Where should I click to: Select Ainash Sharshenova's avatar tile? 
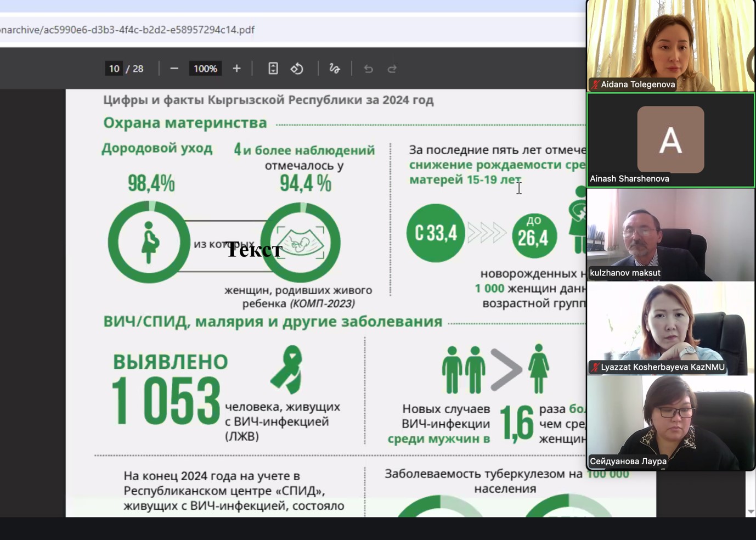pos(670,139)
